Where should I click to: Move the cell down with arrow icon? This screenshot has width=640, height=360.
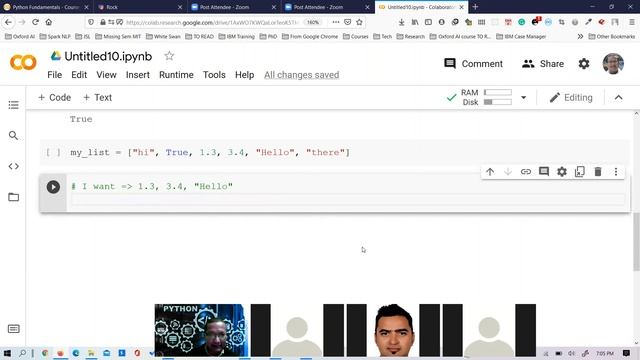pos(508,172)
